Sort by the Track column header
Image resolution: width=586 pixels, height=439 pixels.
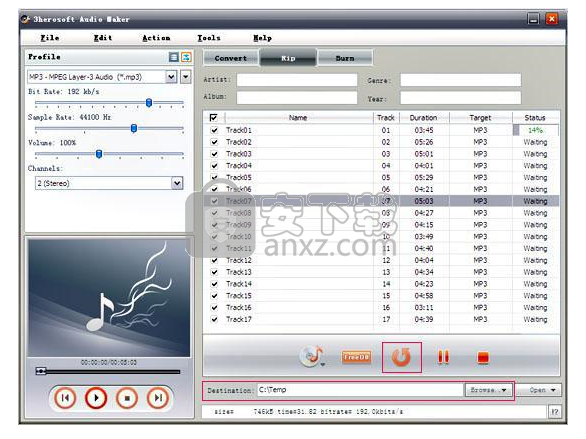[386, 118]
